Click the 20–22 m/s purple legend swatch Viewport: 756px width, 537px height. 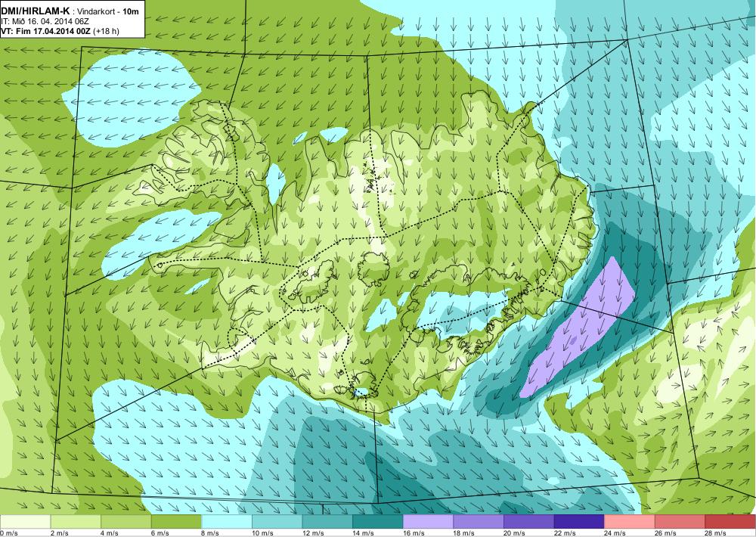coord(529,522)
